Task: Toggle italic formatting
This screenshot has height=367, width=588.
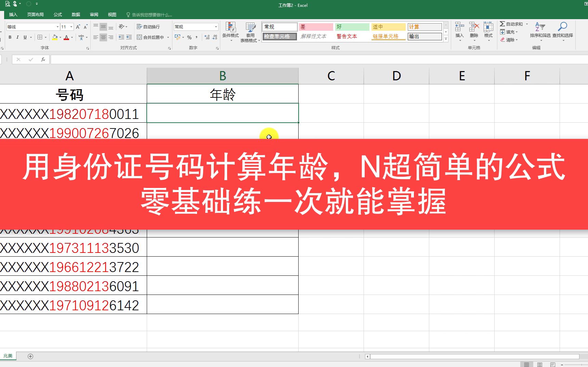Action: (17, 37)
